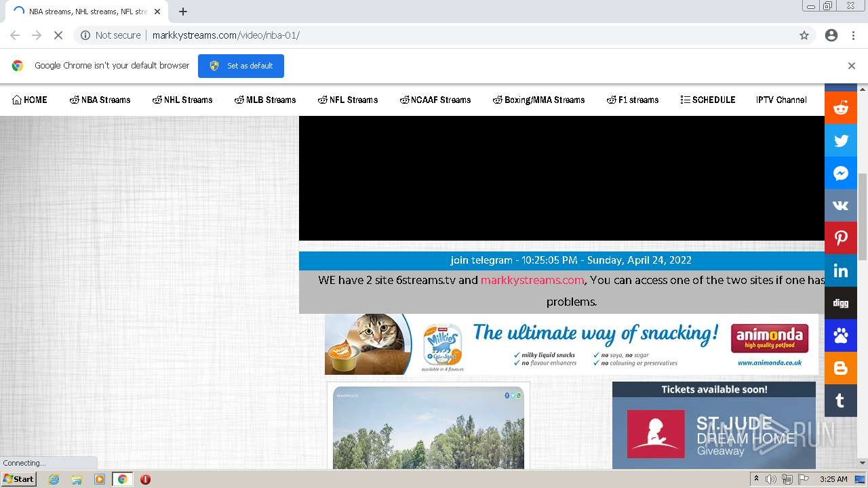Share page on Twitter sidebar icon
Viewport: 868px width, 488px height.
[x=841, y=140]
